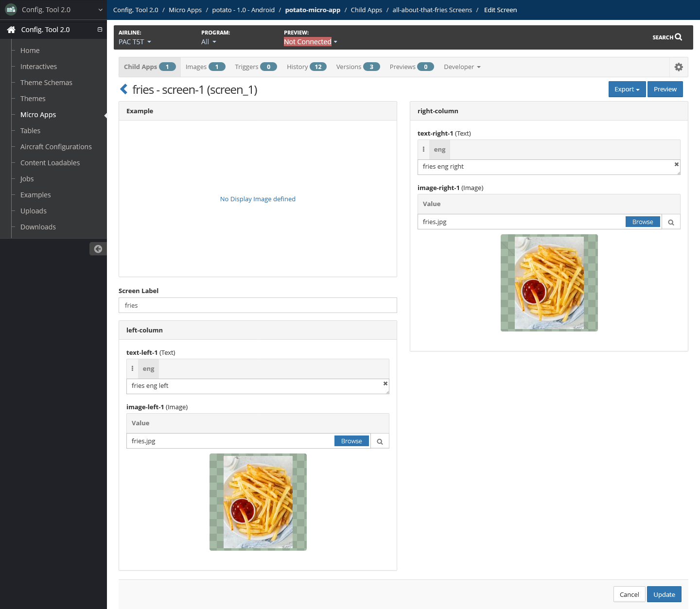Viewport: 700px width, 609px height.
Task: Open Downloads in the sidebar
Action: [x=38, y=227]
